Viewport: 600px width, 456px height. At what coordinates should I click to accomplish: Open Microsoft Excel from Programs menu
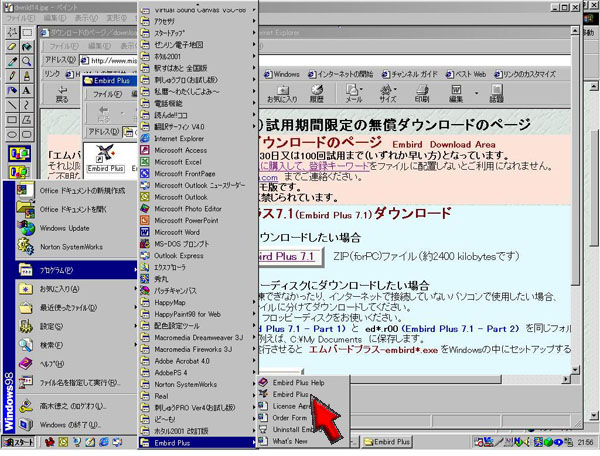(x=178, y=162)
